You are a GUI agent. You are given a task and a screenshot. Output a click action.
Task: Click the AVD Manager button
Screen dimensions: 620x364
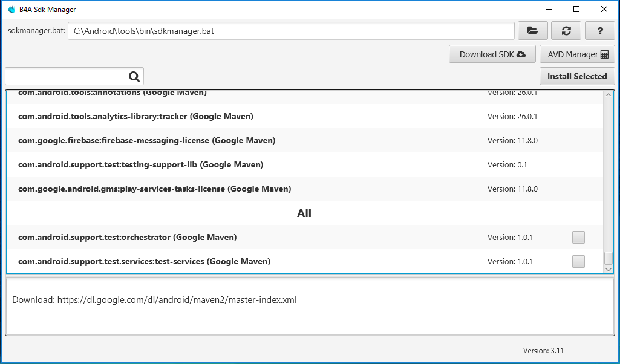(577, 54)
